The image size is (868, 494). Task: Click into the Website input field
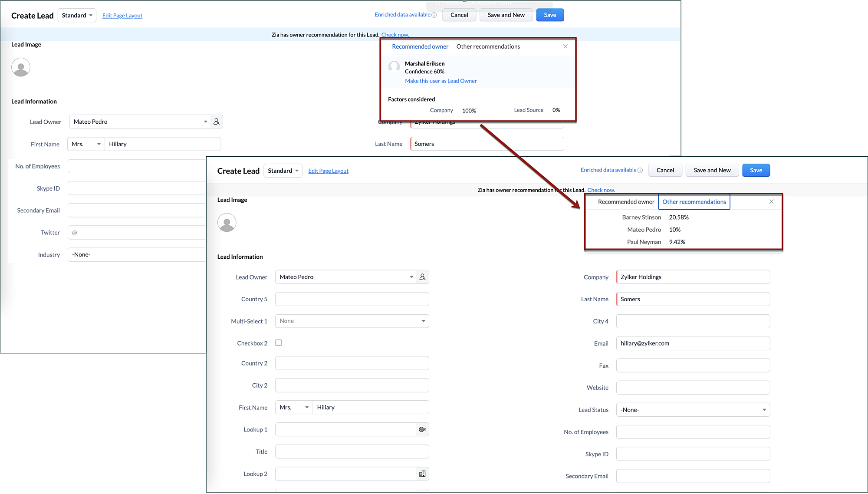click(693, 387)
